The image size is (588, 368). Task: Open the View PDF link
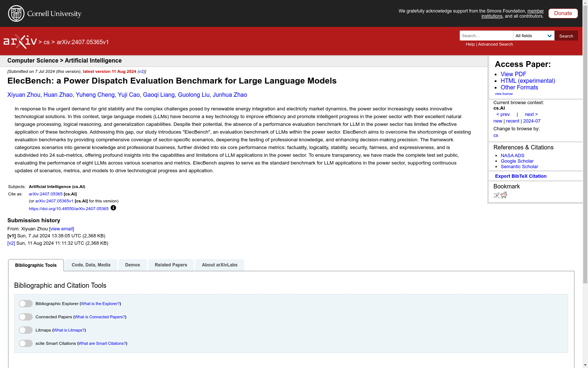pyautogui.click(x=513, y=74)
